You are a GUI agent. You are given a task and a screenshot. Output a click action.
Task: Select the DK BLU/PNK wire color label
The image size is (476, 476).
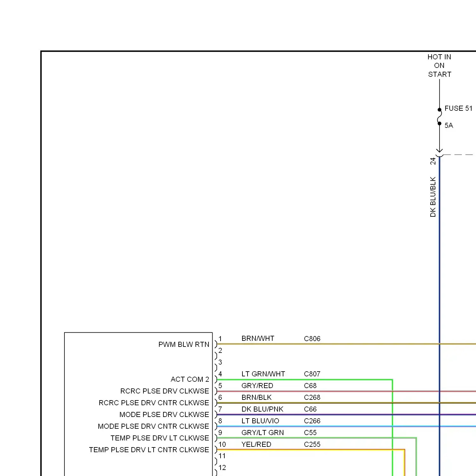262,409
